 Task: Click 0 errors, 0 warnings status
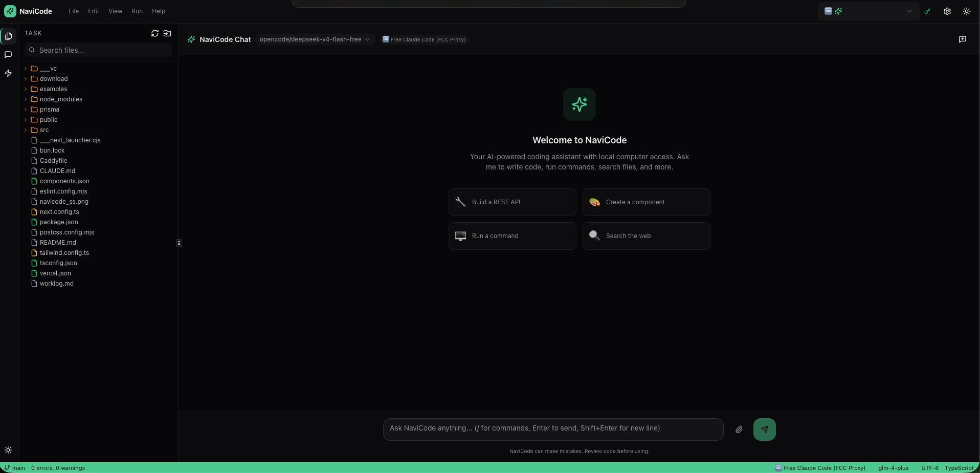[58, 468]
